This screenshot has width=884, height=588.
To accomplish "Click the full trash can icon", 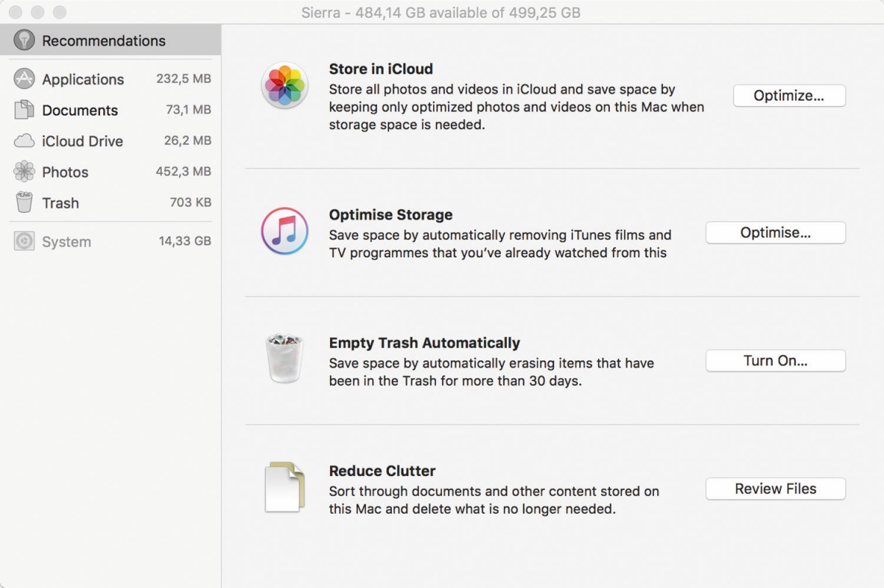I will pos(284,358).
